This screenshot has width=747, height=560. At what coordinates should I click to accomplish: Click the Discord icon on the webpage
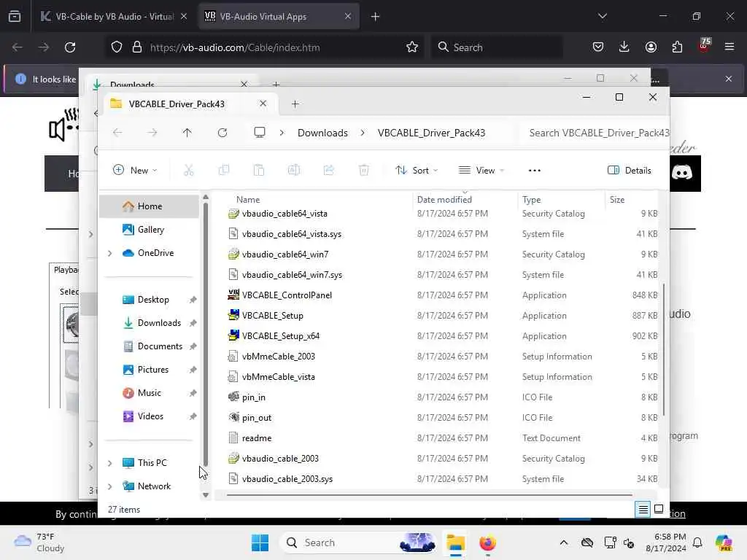tap(682, 172)
